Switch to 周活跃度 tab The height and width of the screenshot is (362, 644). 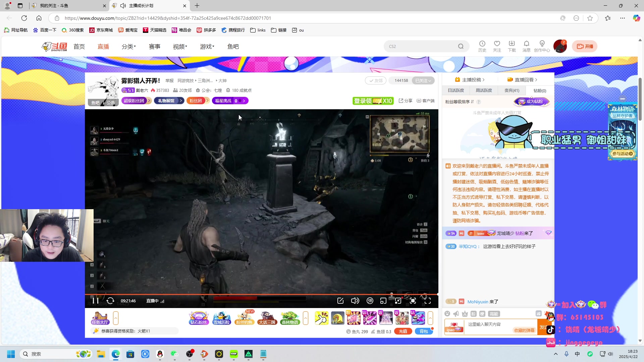click(x=484, y=90)
